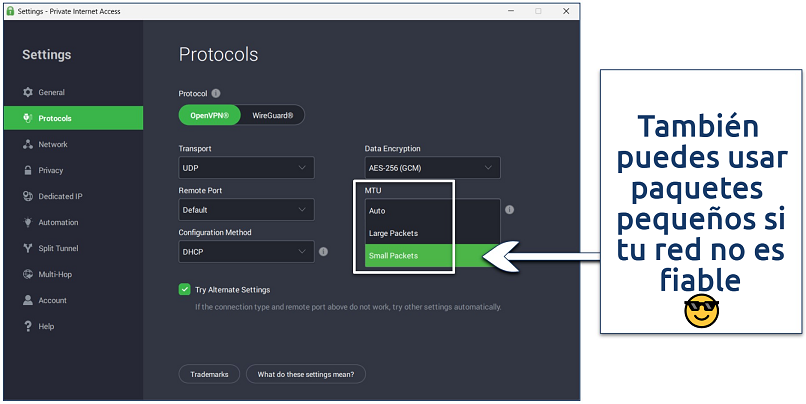Viewport: 806px width, 404px height.
Task: Open the Split Tunnel section
Action: [x=74, y=248]
